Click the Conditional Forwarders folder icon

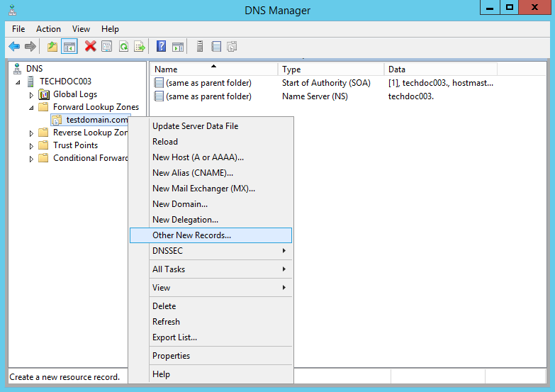pos(43,158)
